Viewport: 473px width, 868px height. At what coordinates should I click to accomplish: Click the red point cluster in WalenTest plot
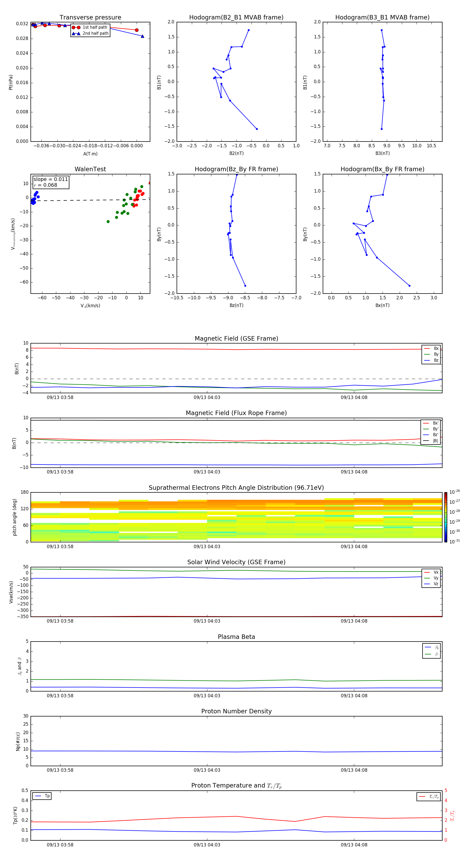[138, 198]
